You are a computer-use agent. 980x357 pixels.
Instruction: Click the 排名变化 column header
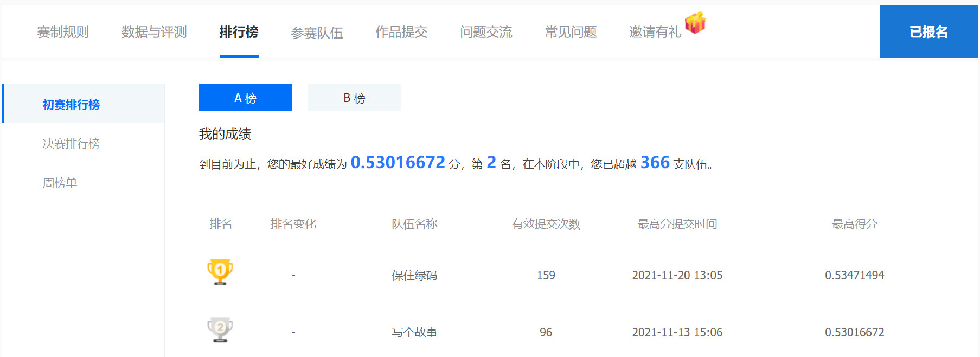click(293, 224)
